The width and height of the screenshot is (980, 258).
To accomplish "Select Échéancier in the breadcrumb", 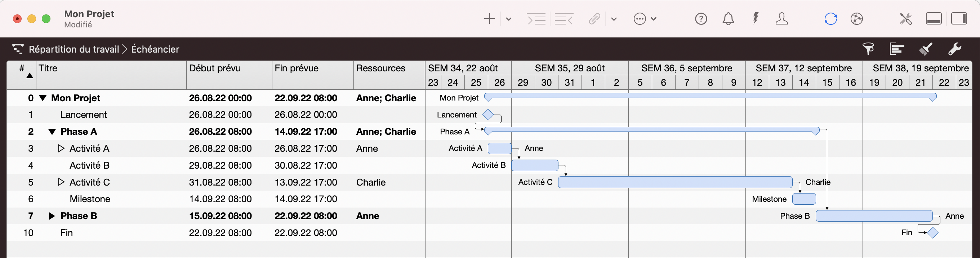I will pyautogui.click(x=155, y=49).
